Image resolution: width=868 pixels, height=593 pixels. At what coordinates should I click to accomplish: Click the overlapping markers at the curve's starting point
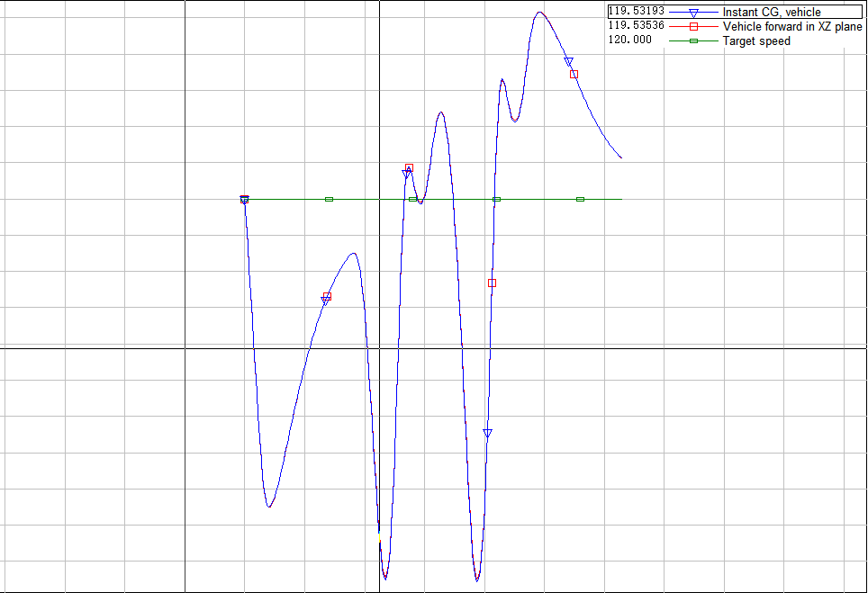[x=244, y=199]
